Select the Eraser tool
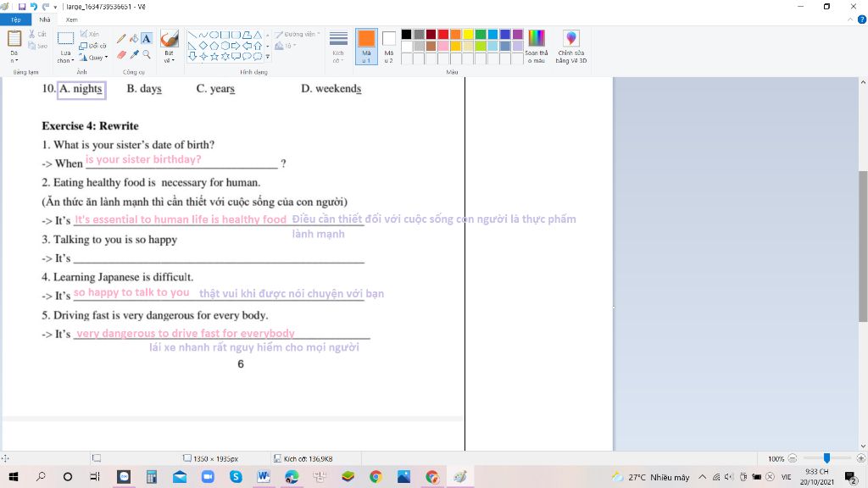Screen dimensions: 868x488 pos(121,54)
